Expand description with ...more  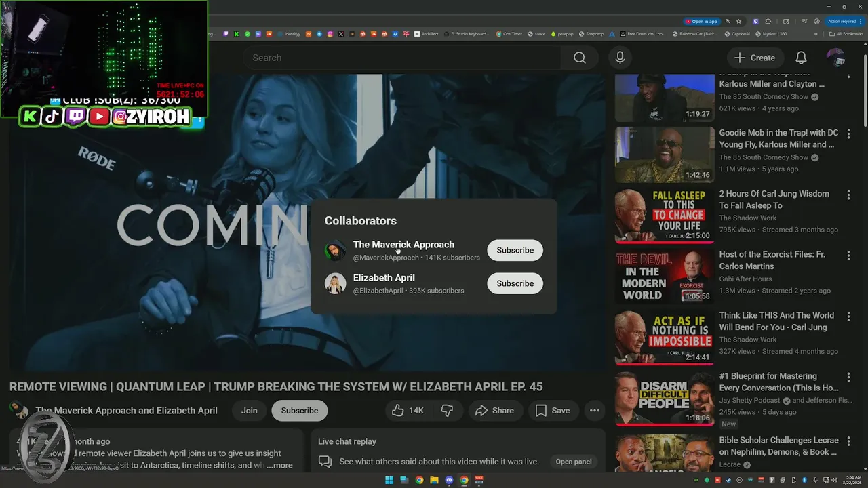(x=279, y=465)
